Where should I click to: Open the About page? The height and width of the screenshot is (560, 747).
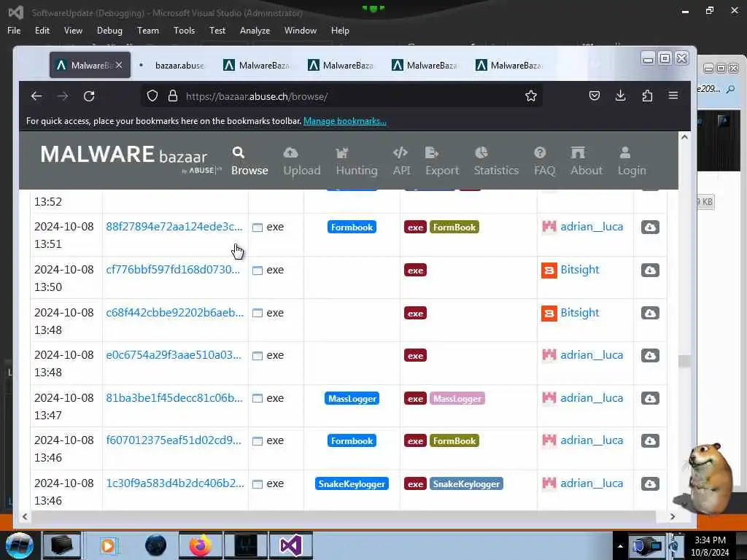click(587, 161)
